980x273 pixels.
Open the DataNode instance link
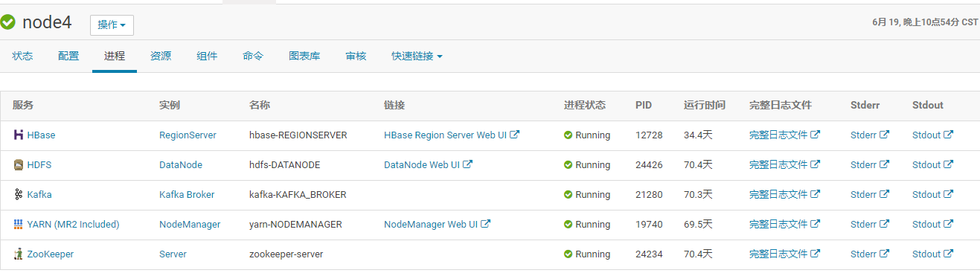181,165
